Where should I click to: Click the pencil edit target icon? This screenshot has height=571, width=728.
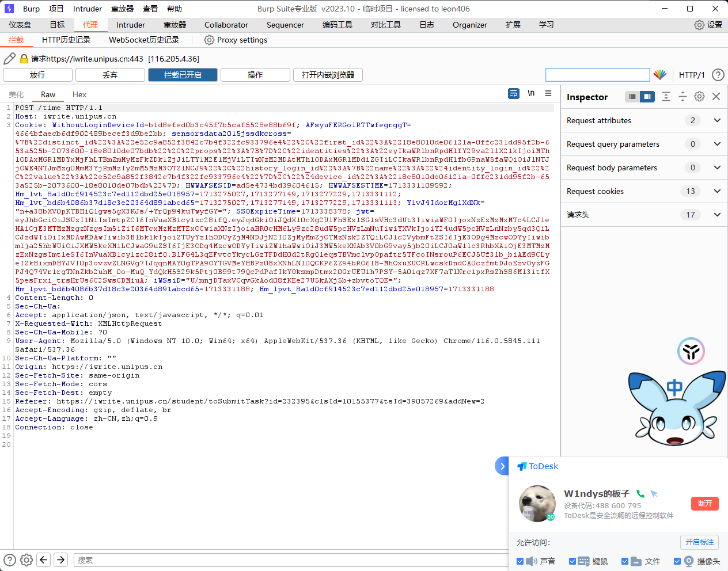9,59
